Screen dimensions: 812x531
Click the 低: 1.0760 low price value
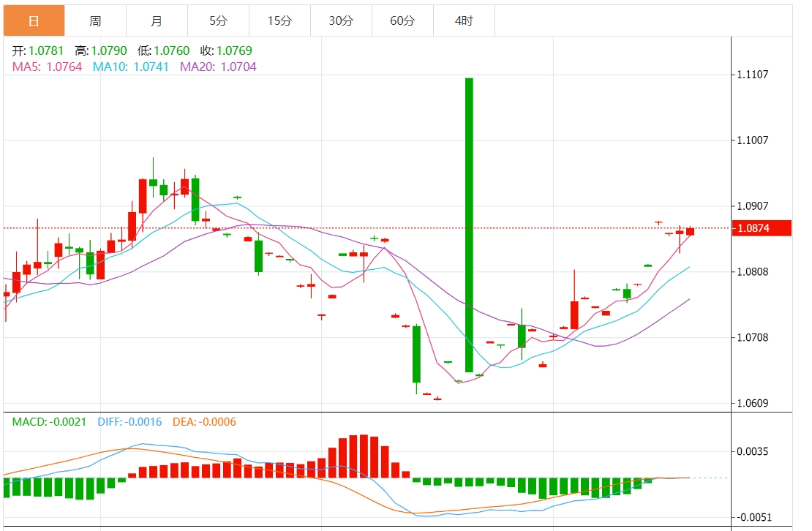(x=164, y=50)
